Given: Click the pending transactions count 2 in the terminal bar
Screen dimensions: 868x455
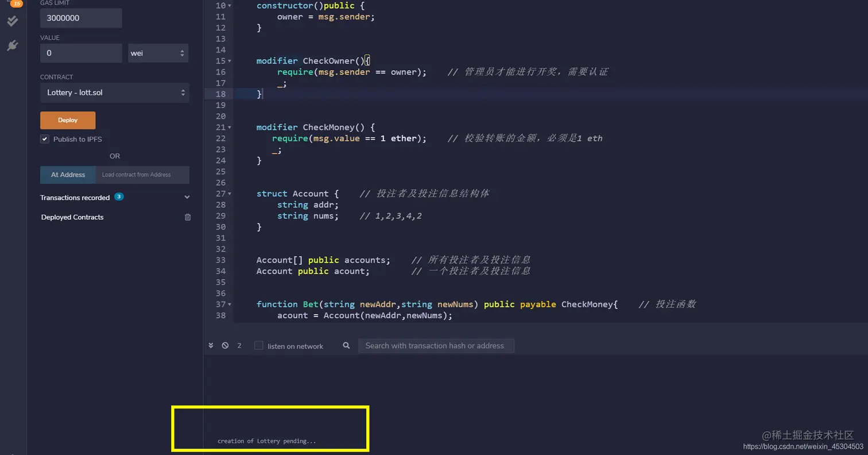Looking at the screenshot, I should (239, 346).
